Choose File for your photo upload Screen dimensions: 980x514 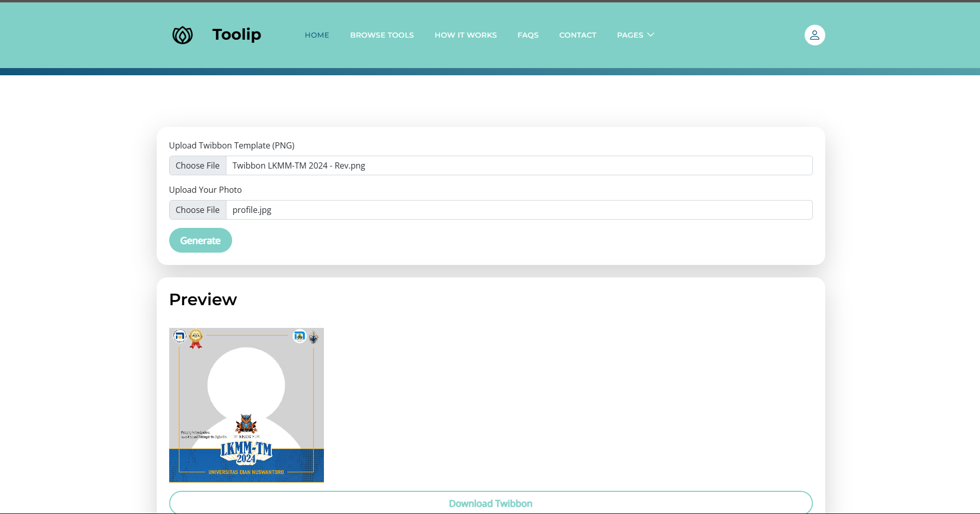198,210
